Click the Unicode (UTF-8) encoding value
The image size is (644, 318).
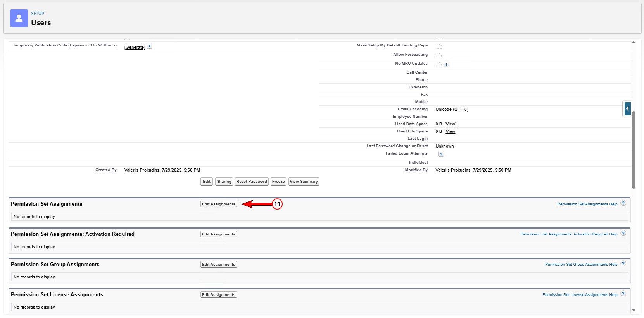[x=452, y=110]
